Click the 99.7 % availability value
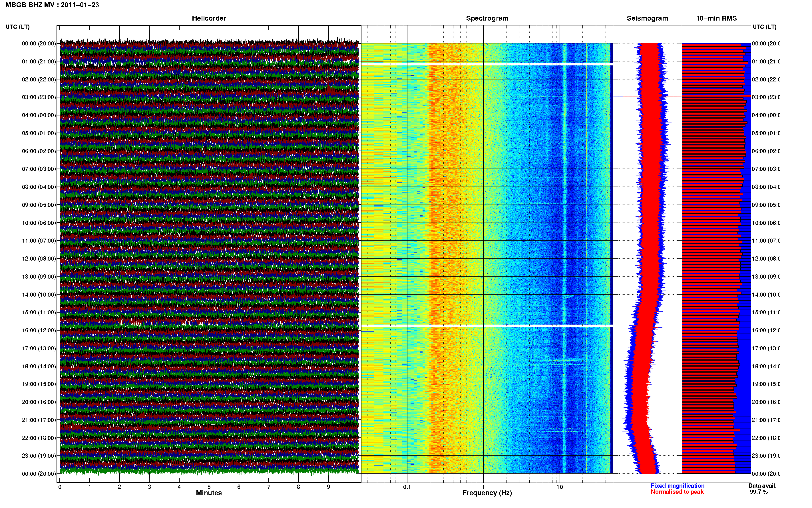 pos(759,491)
